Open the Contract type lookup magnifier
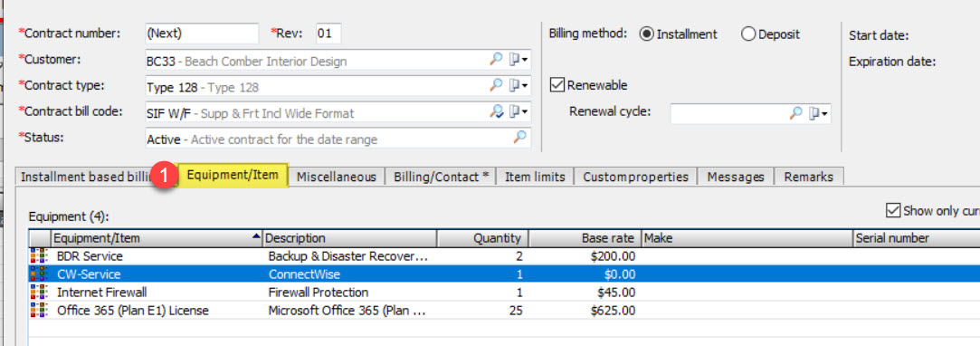Viewport: 980px width, 346px height. [x=496, y=85]
